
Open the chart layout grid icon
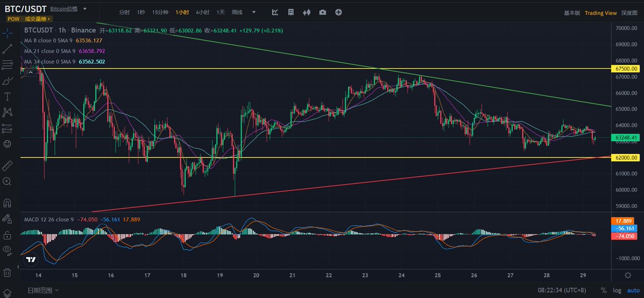click(x=291, y=12)
